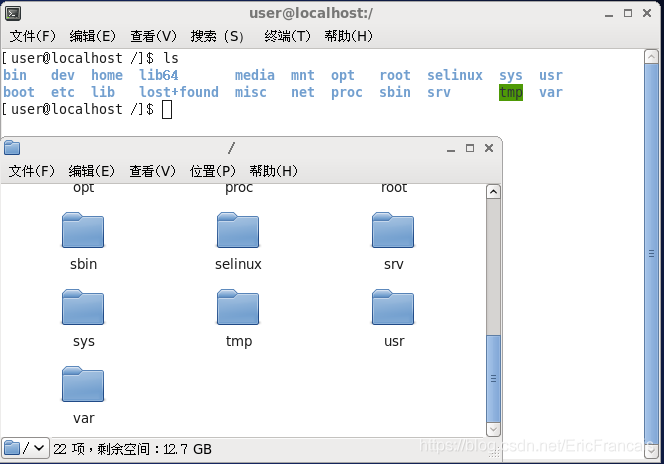The height and width of the screenshot is (464, 664).
Task: Select the selinux folder label
Action: click(x=238, y=264)
